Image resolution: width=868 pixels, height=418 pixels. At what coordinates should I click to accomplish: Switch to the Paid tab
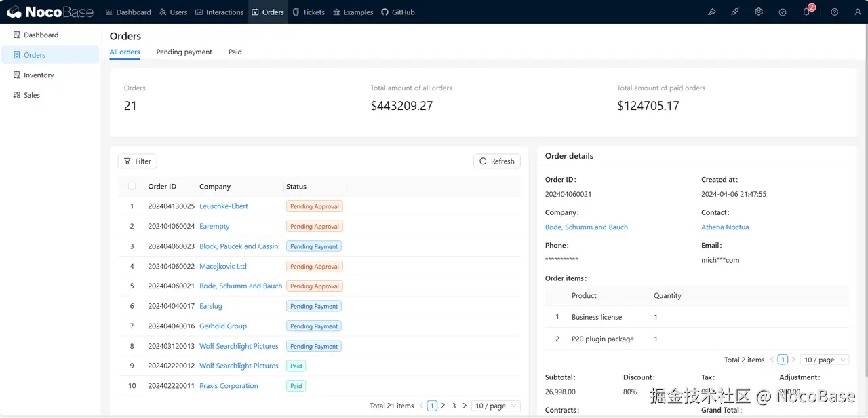coord(235,52)
